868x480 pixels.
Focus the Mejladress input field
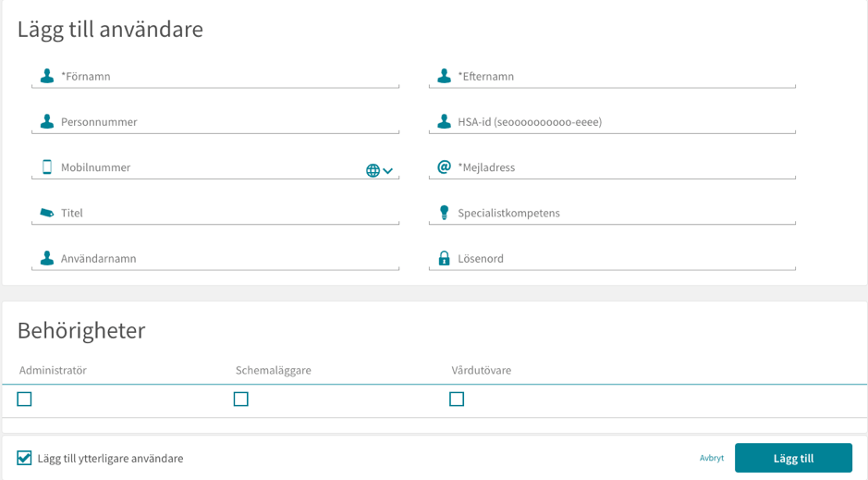[612, 167]
